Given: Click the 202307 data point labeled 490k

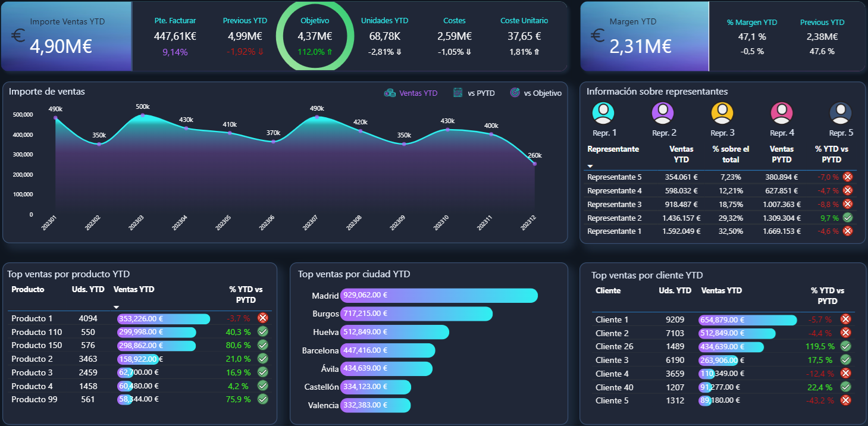Looking at the screenshot, I should tap(317, 117).
